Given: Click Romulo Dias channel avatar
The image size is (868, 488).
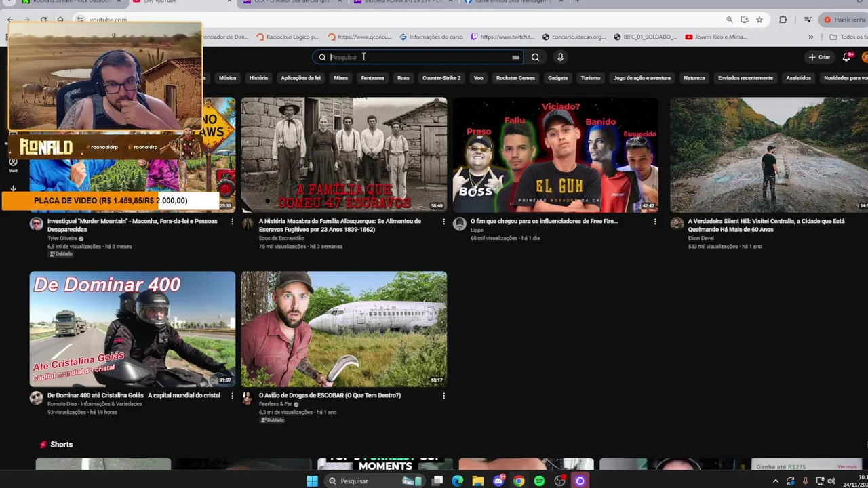Looking at the screenshot, I should click(37, 398).
